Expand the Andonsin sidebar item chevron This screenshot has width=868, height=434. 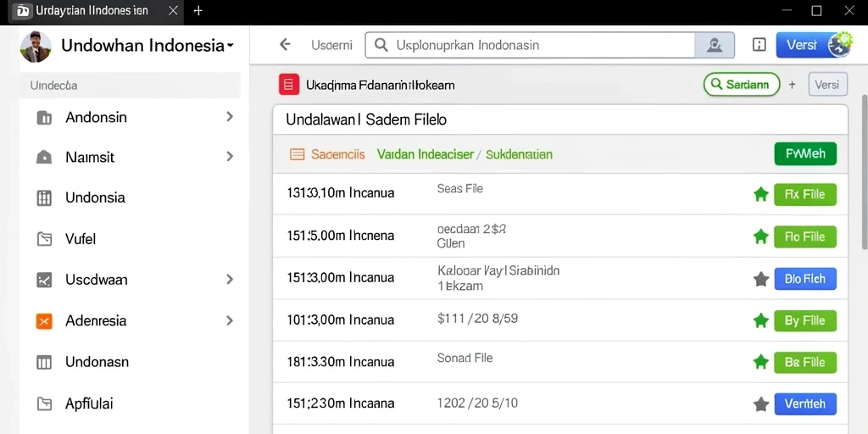(x=230, y=117)
